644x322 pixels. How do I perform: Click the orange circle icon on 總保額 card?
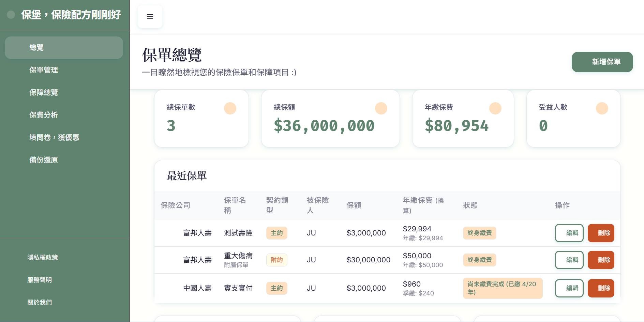(x=381, y=108)
